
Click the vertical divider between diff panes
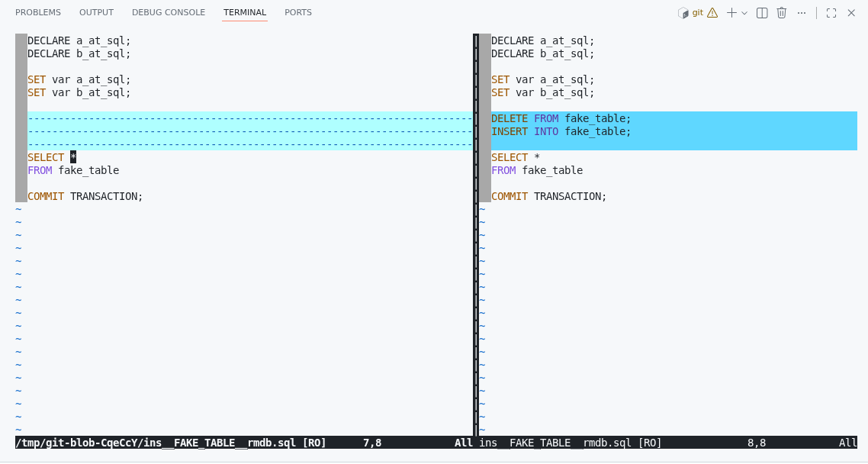pyautogui.click(x=476, y=229)
